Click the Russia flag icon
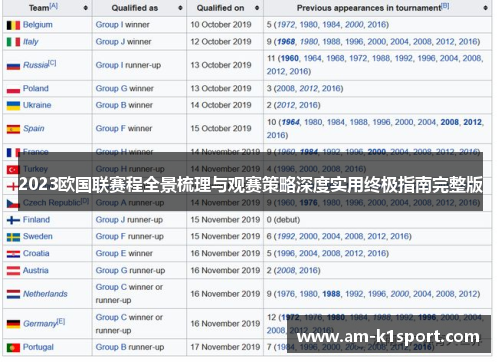500x362 pixels. (13, 66)
